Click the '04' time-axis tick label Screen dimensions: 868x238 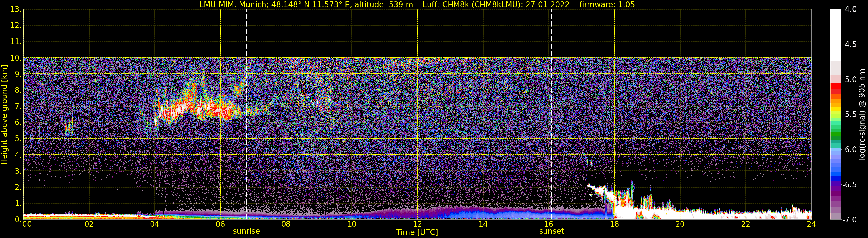tap(155, 224)
